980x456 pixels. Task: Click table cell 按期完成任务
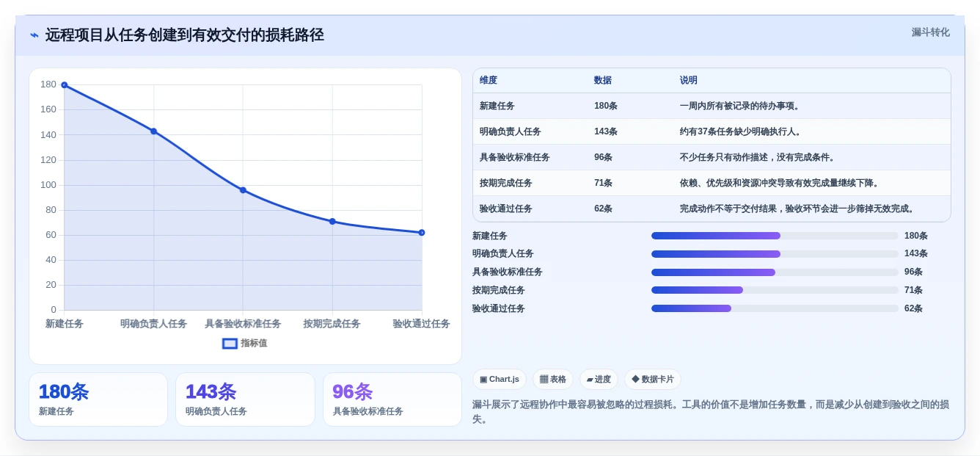point(506,183)
